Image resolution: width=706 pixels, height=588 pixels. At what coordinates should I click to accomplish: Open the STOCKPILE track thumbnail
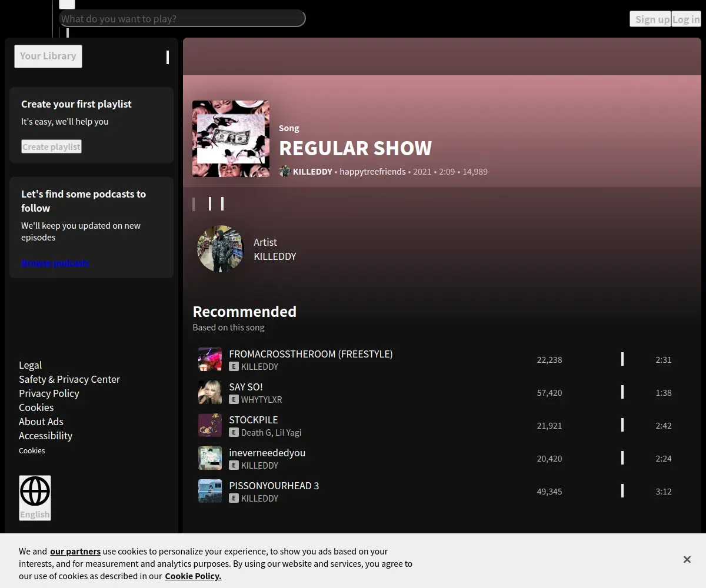point(210,425)
